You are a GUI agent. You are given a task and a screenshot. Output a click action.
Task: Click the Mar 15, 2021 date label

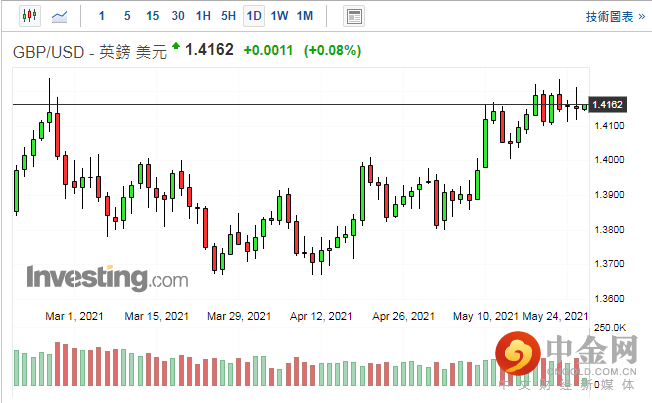[157, 316]
